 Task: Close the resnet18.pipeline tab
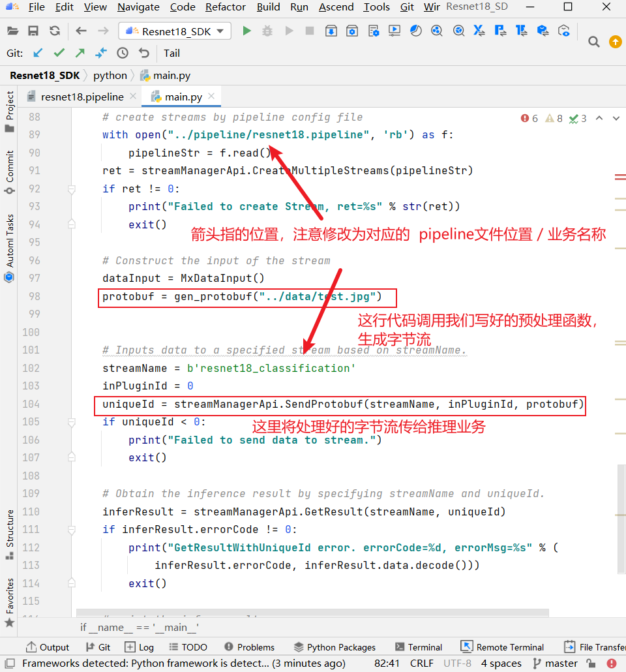133,96
